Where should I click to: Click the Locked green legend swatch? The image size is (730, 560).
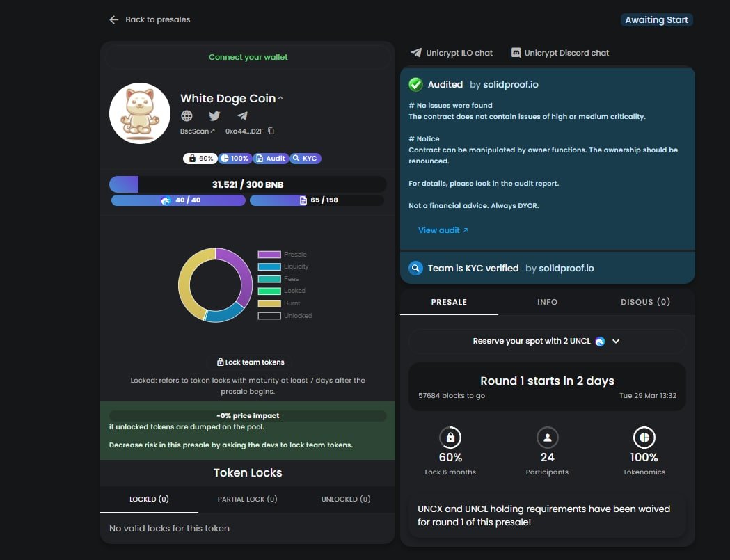pyautogui.click(x=269, y=291)
